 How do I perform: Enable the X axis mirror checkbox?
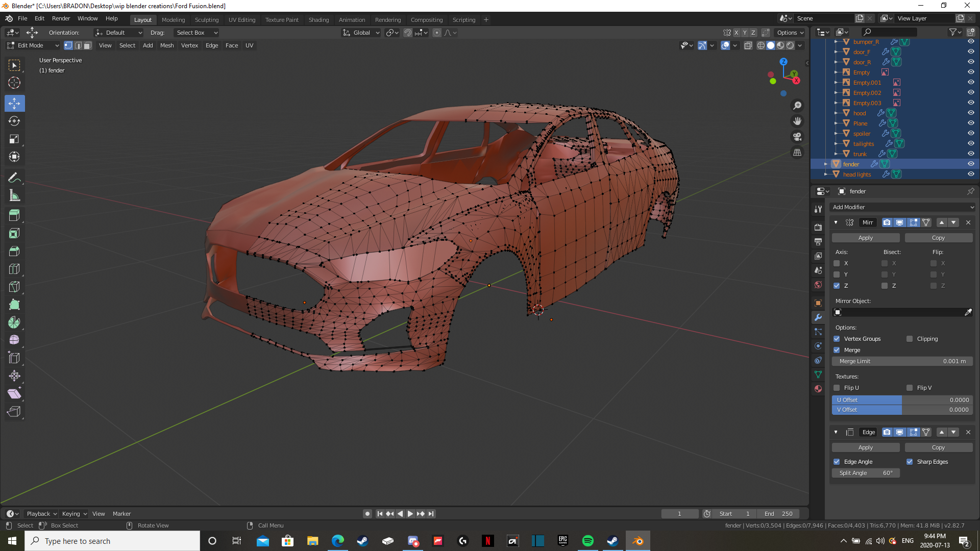(x=837, y=263)
